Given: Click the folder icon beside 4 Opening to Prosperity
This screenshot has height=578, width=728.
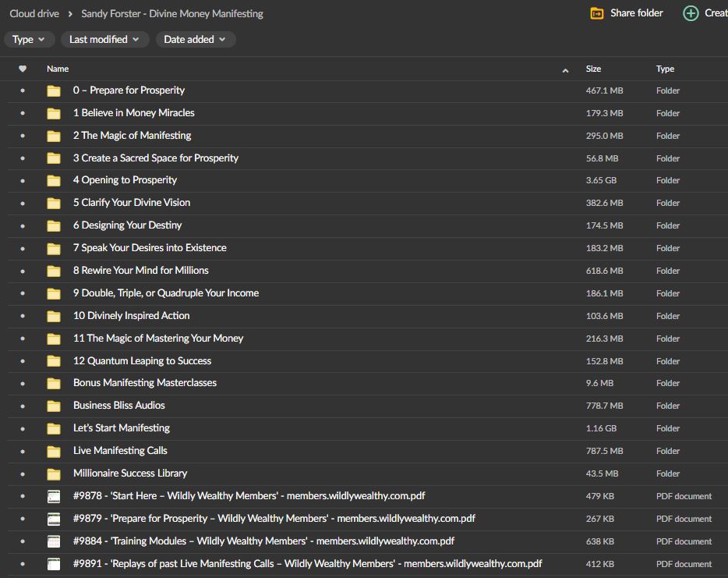Looking at the screenshot, I should pyautogui.click(x=53, y=180).
